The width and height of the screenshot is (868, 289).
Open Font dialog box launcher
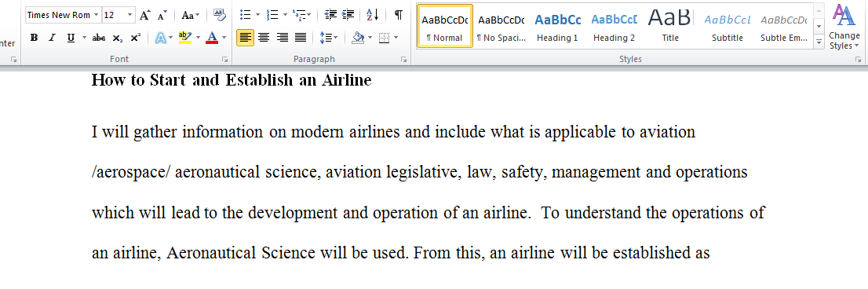(x=224, y=59)
